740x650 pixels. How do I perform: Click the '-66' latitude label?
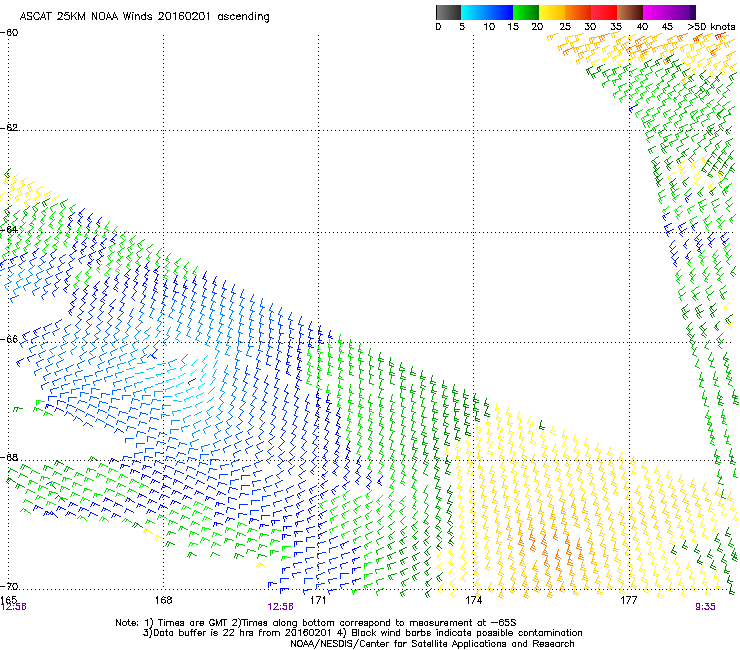coord(9,339)
